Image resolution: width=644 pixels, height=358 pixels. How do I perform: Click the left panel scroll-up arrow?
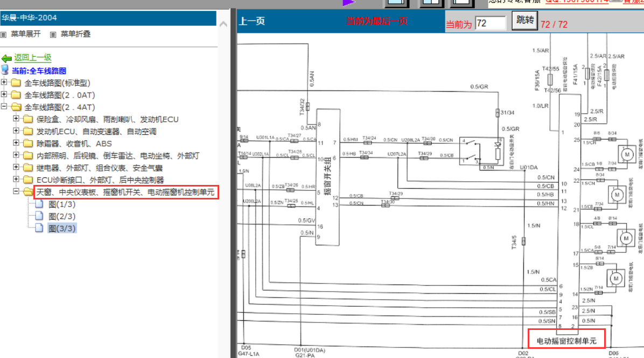[223, 24]
